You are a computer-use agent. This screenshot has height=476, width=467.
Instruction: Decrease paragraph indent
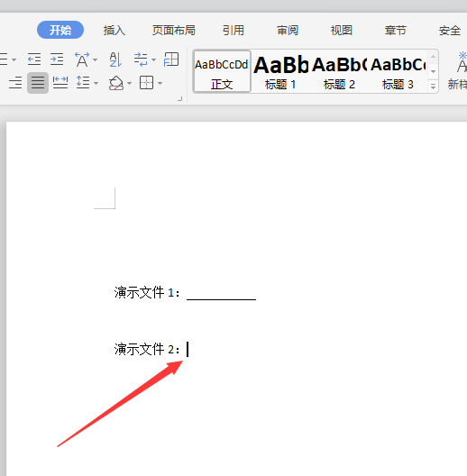tap(34, 59)
